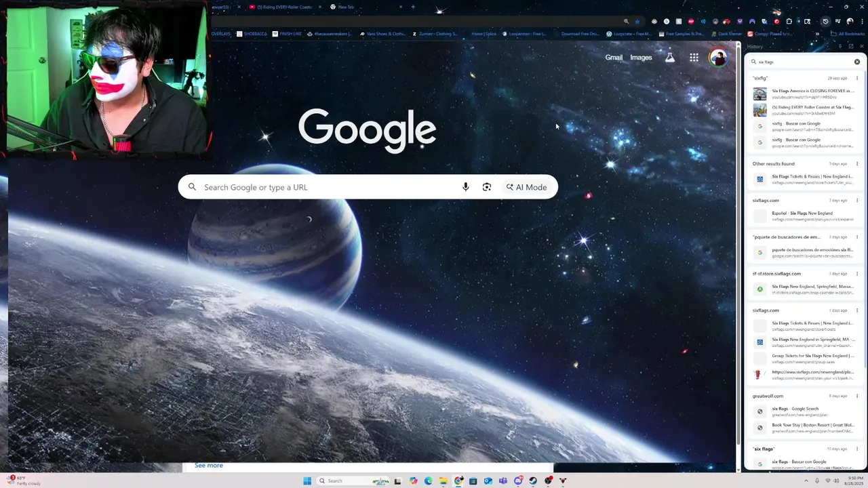The width and height of the screenshot is (868, 488).
Task: Open the Google apps grid
Action: [694, 58]
